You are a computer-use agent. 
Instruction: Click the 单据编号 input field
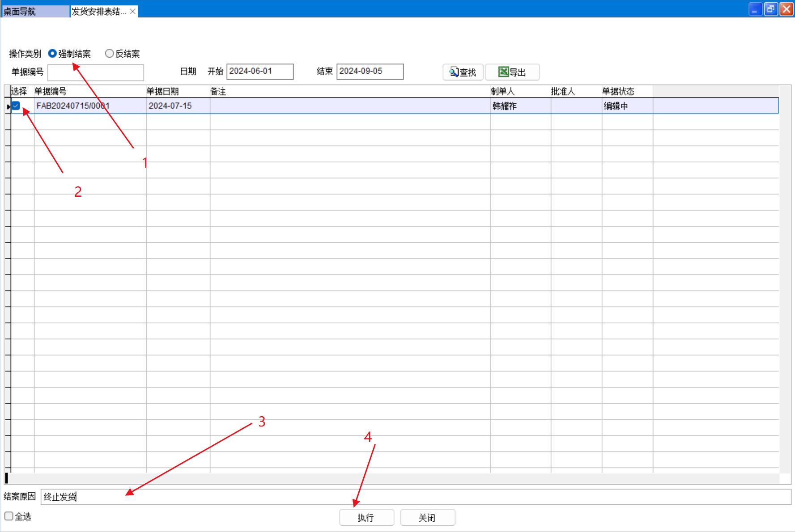tap(96, 72)
